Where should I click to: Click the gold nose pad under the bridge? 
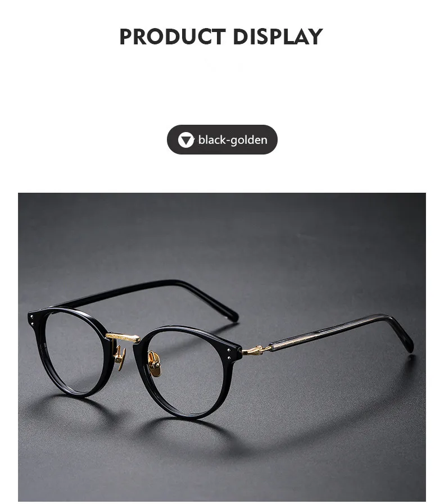120,358
